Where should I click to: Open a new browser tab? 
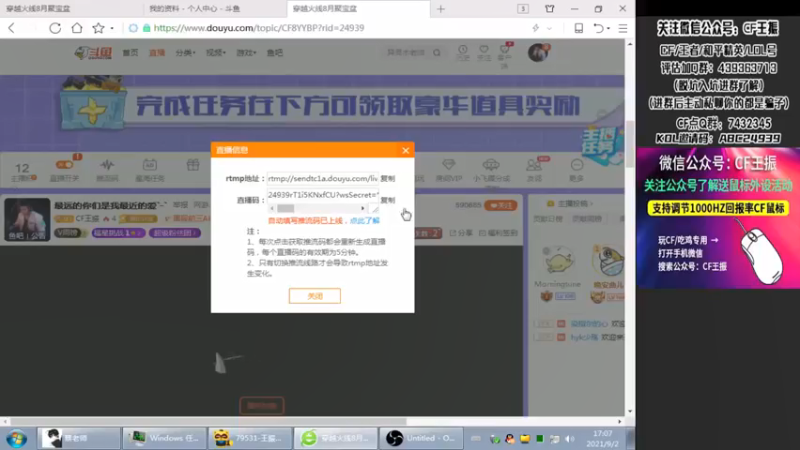point(441,9)
